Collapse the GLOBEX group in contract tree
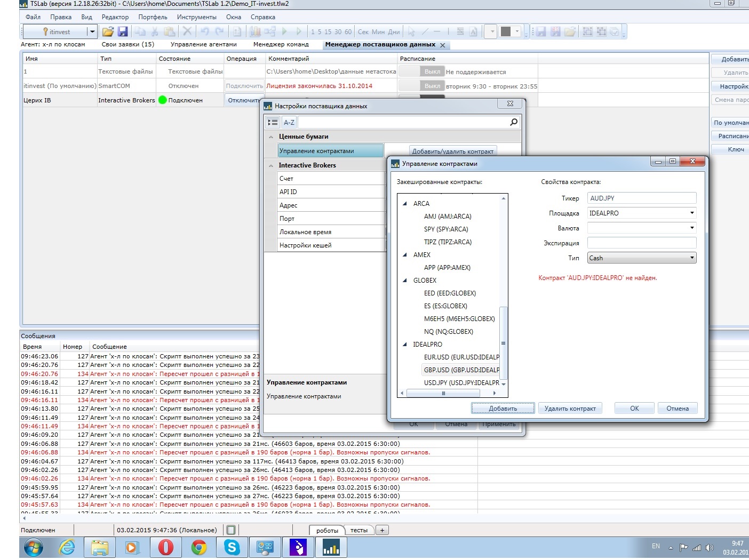Screen dimensions: 749x560 point(404,281)
